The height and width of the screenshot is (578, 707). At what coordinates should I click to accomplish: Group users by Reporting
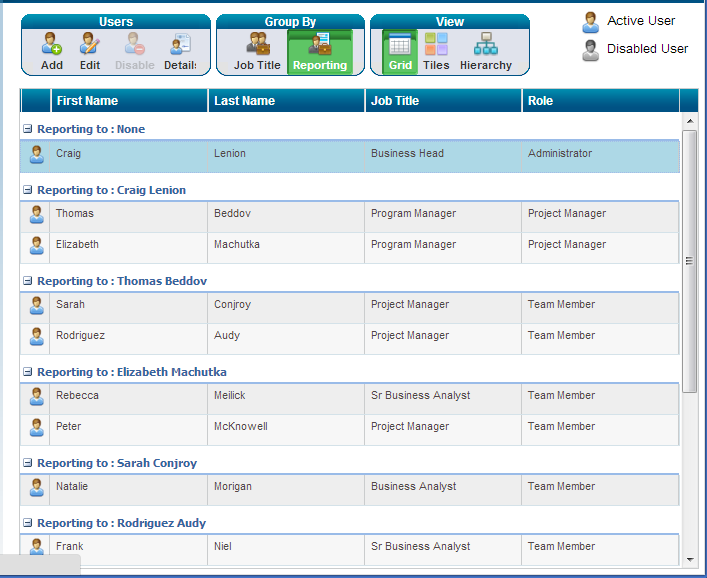[320, 45]
